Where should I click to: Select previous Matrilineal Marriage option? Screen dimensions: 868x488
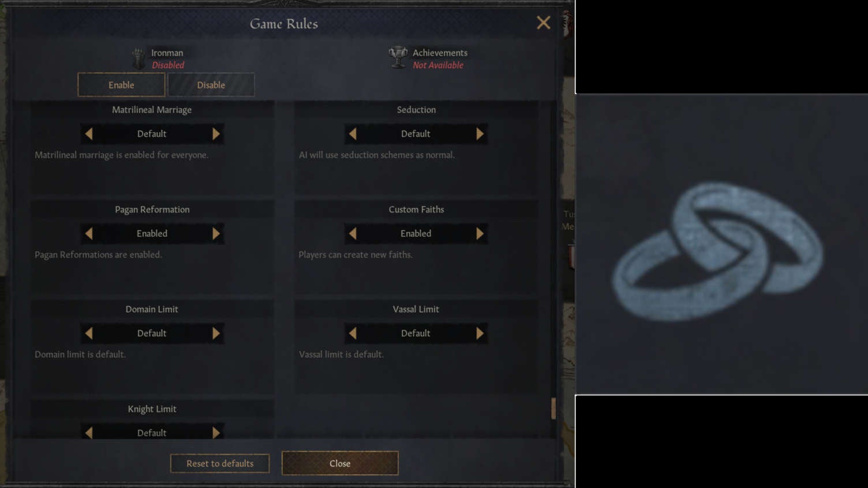click(89, 134)
